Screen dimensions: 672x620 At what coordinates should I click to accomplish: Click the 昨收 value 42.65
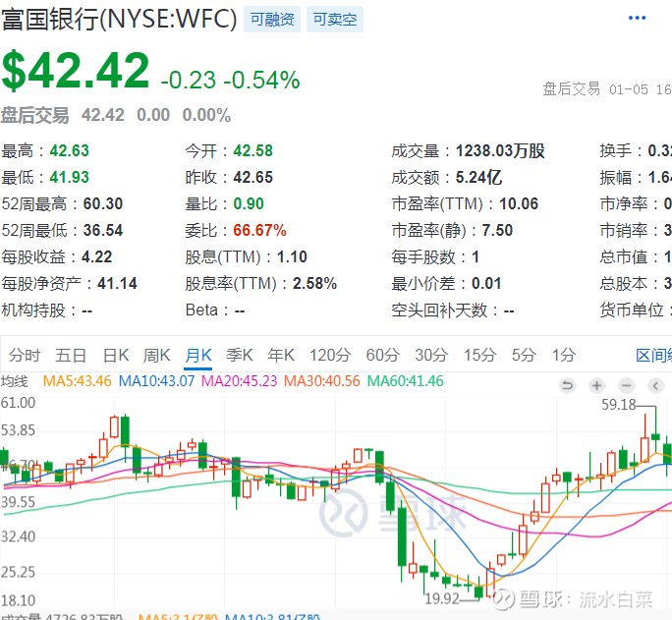252,178
